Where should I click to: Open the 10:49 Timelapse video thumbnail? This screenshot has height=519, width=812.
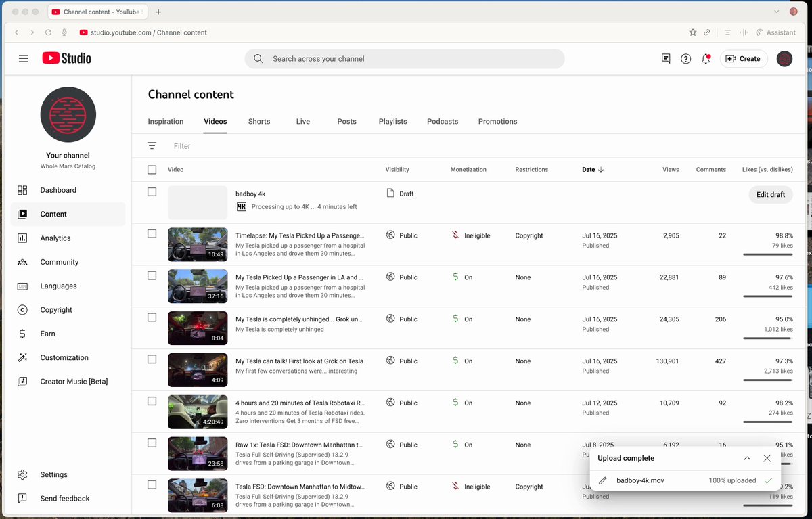click(198, 244)
